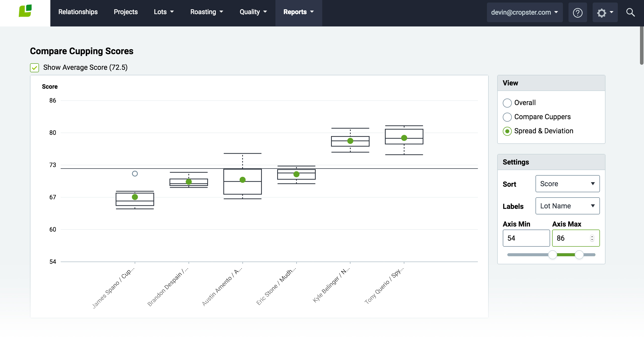Click the Eric Stone / Mudh... axis label
The width and height of the screenshot is (644, 353).
click(x=276, y=286)
